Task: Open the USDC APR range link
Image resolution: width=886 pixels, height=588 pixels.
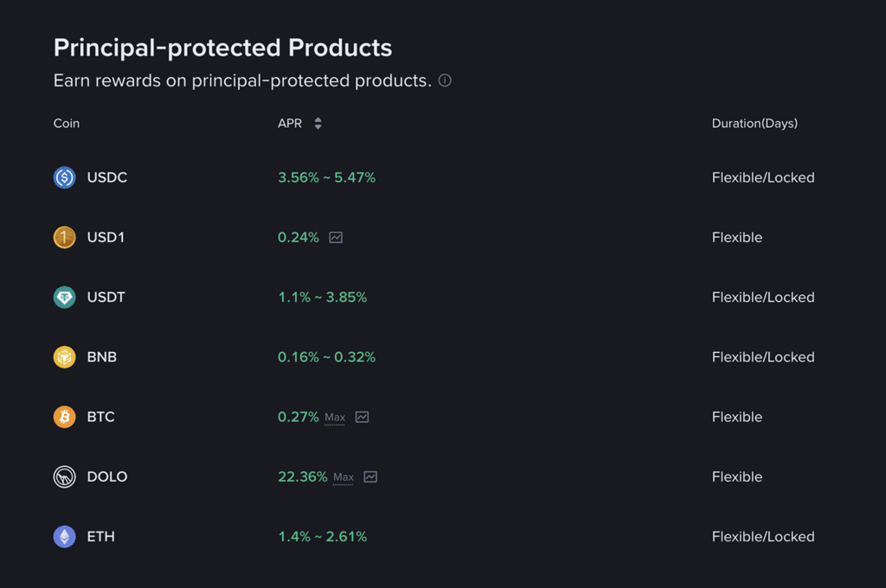Action: pos(326,177)
